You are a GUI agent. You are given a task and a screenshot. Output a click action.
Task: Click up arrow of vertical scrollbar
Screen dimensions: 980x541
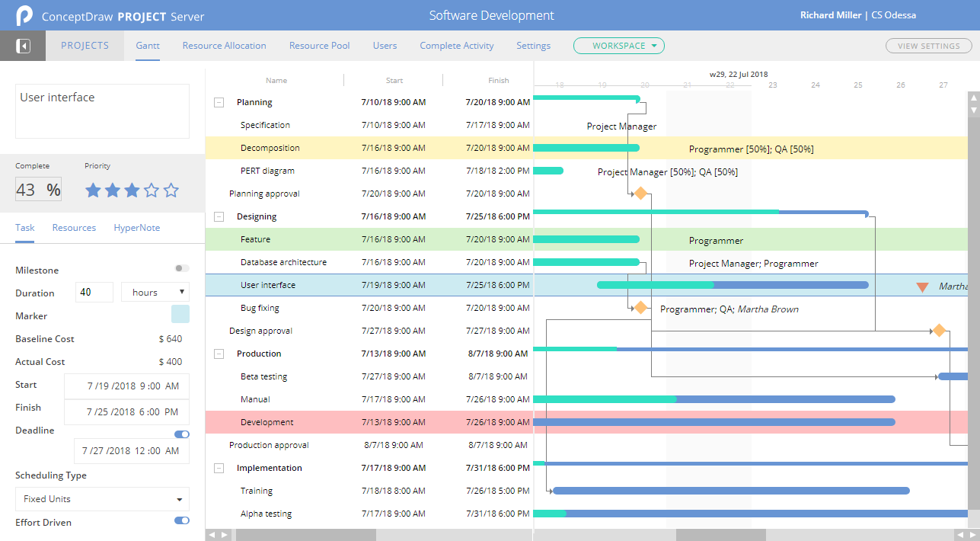tap(974, 98)
